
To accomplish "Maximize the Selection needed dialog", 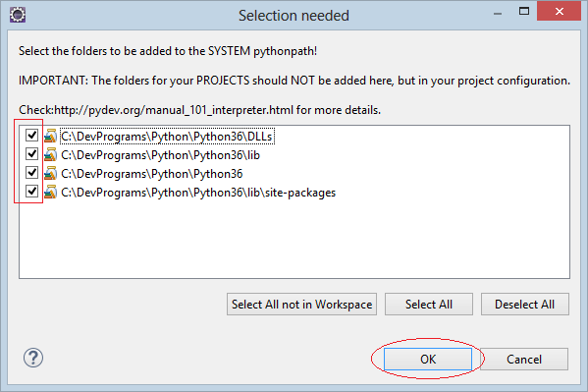I will tap(524, 11).
